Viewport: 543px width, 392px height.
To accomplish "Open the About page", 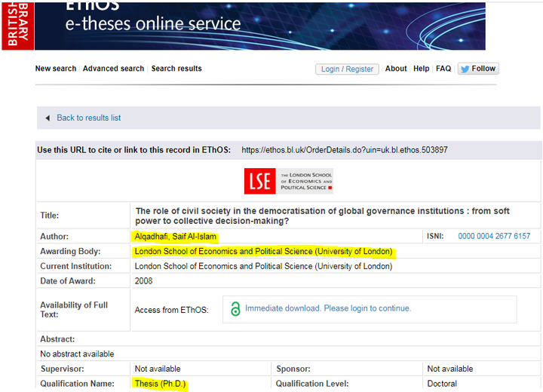I will 396,69.
